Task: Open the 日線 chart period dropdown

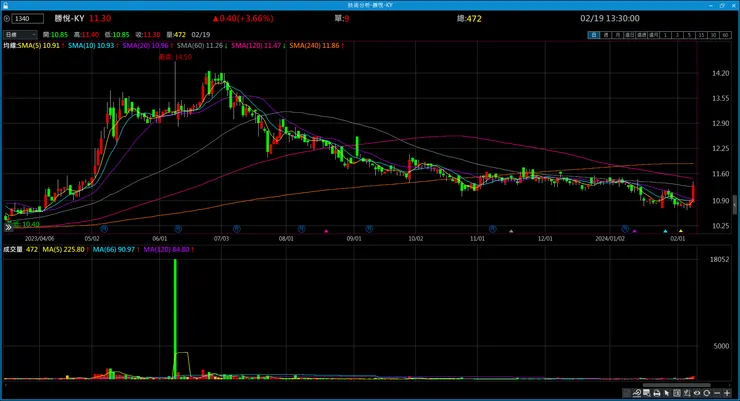Action: [x=20, y=35]
